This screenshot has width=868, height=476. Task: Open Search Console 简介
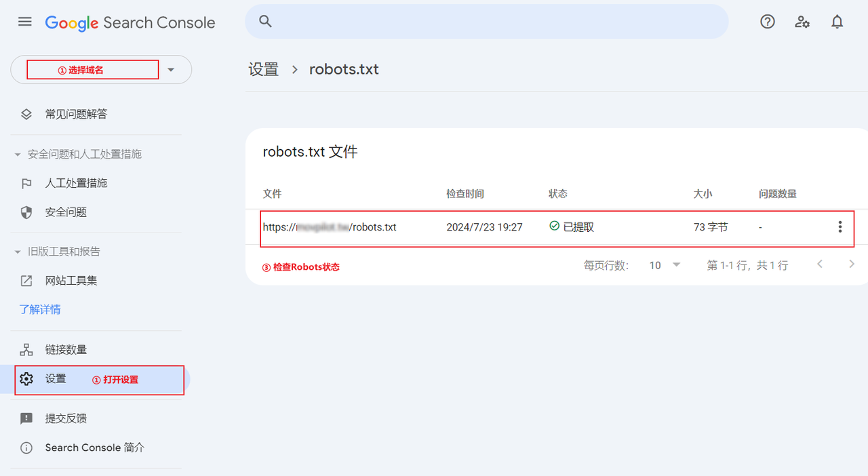(x=96, y=448)
